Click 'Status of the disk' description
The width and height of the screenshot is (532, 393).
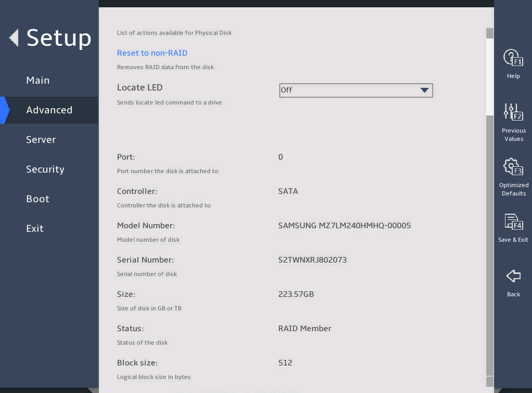point(142,343)
